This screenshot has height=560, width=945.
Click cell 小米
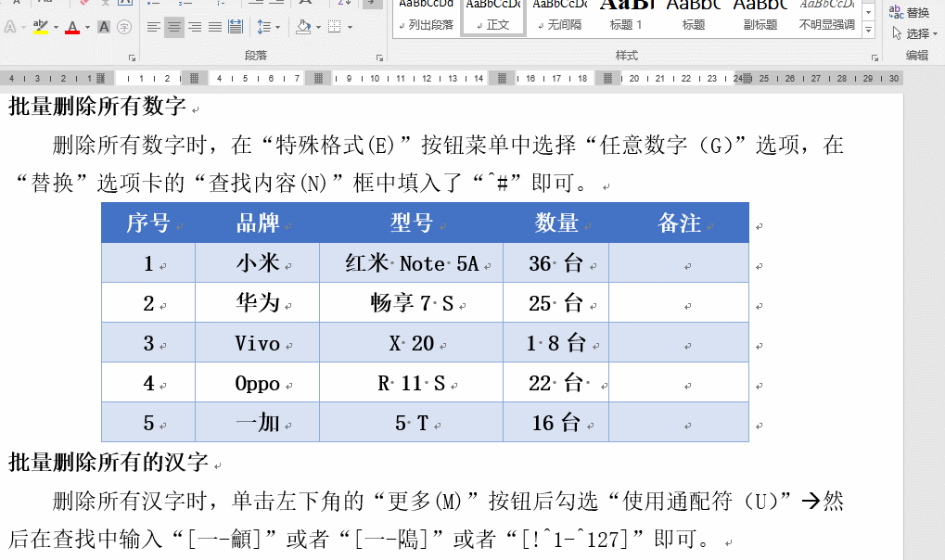coord(258,263)
